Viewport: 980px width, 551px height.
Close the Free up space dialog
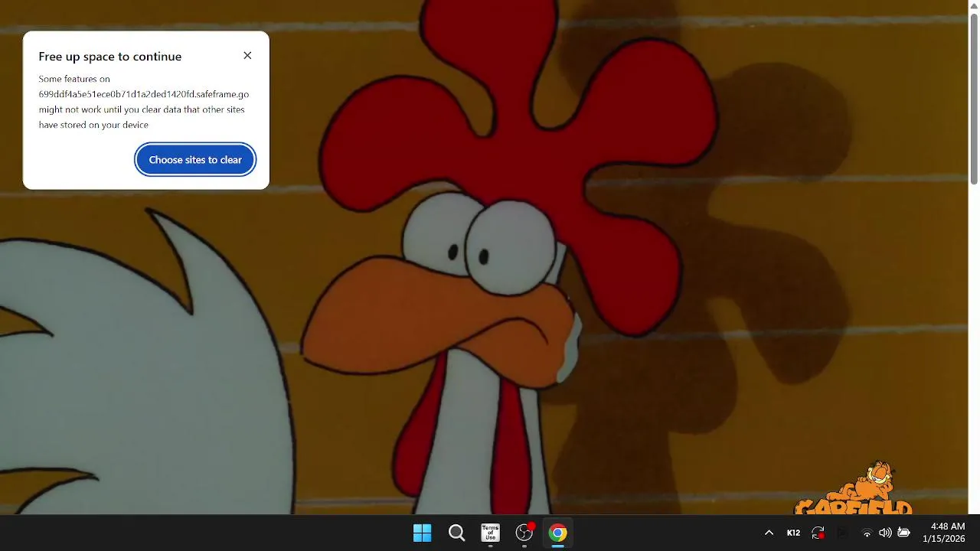coord(247,56)
